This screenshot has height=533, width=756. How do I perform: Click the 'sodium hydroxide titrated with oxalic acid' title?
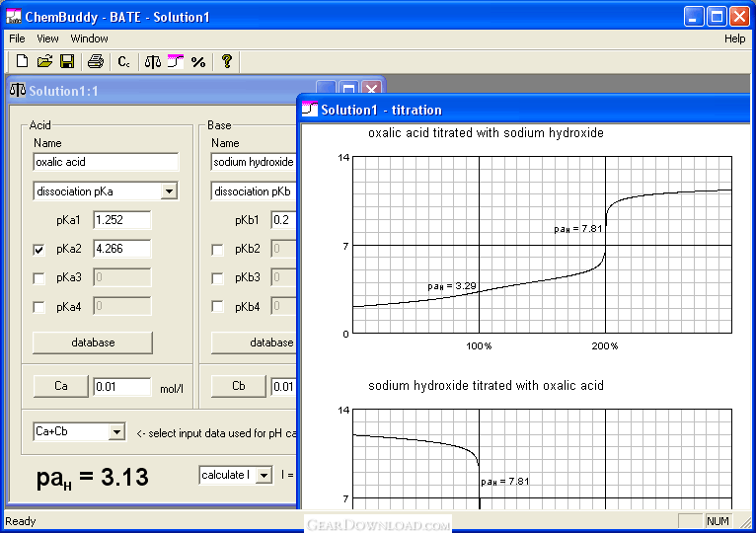click(486, 386)
